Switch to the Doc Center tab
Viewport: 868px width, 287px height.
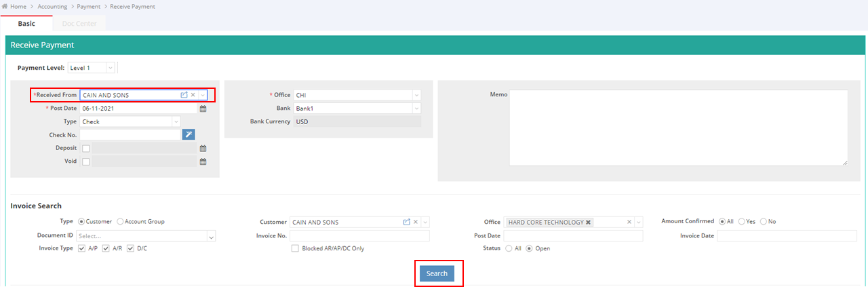(79, 24)
